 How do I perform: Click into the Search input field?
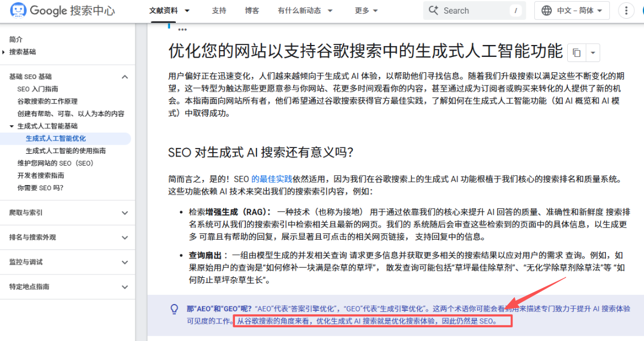coord(474,11)
